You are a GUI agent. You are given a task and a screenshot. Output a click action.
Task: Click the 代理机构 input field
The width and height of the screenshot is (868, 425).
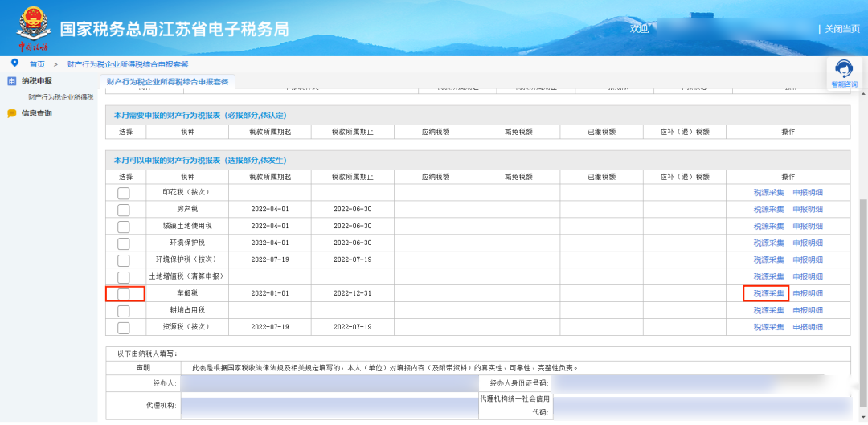329,406
